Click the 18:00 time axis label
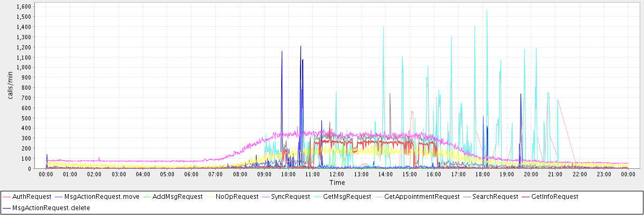The image size is (644, 215). click(x=482, y=175)
